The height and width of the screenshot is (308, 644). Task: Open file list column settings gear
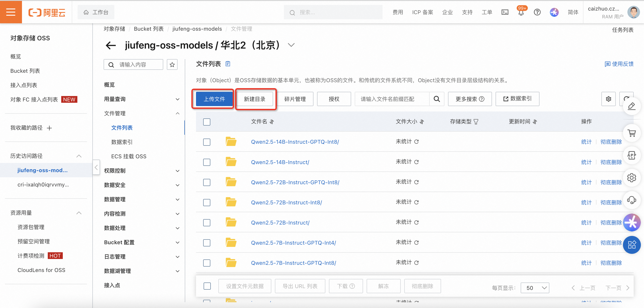click(608, 99)
